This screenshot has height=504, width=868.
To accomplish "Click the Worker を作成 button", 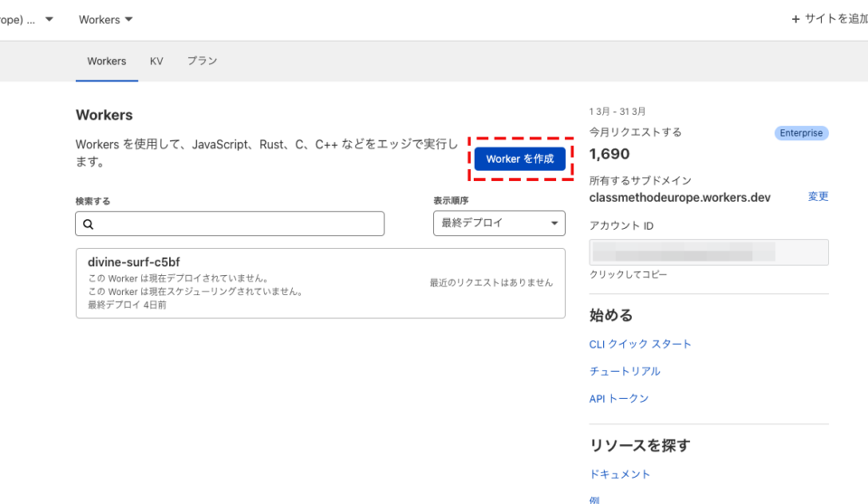I will coord(520,159).
